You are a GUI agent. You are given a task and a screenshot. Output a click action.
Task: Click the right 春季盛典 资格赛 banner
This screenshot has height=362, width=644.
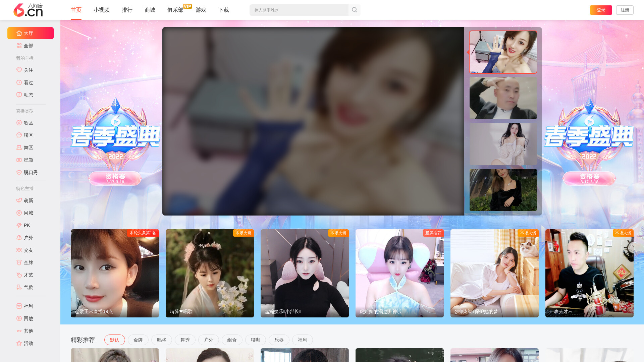coord(589,141)
